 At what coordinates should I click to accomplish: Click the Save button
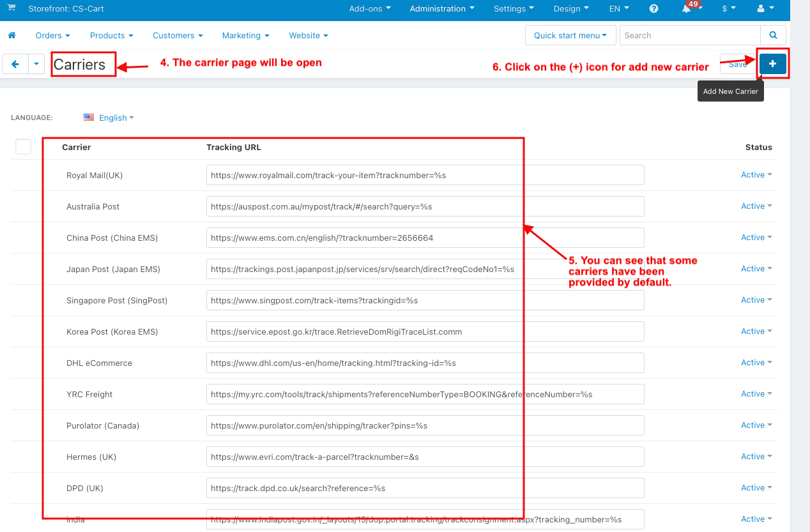tap(738, 64)
